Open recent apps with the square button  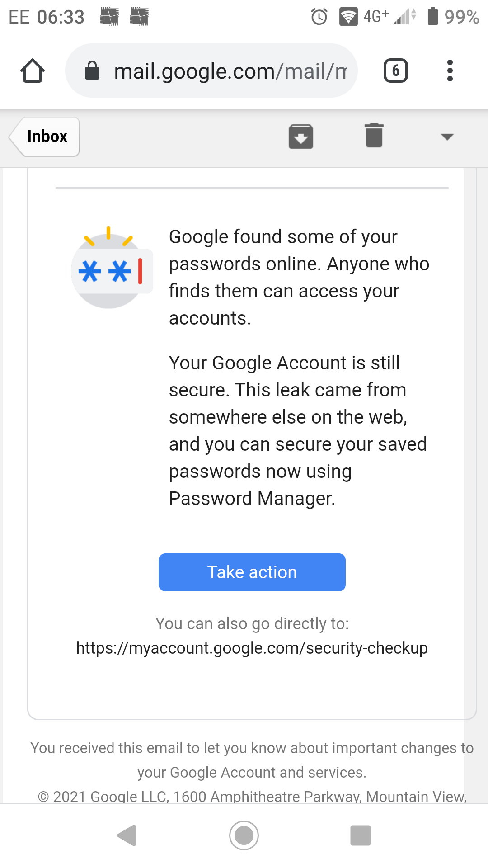[361, 835]
